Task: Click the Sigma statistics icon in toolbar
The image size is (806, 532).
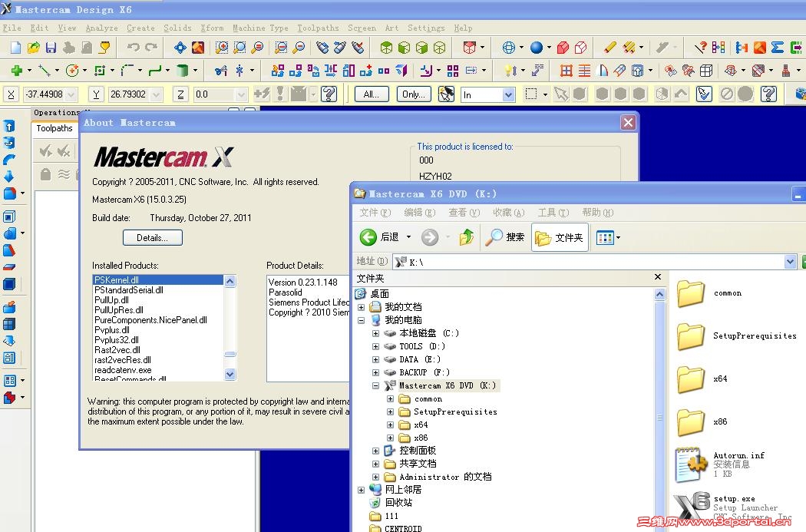Action: pyautogui.click(x=777, y=48)
